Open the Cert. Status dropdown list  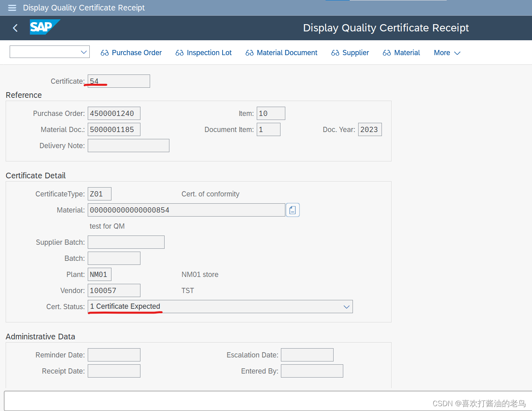pos(346,306)
